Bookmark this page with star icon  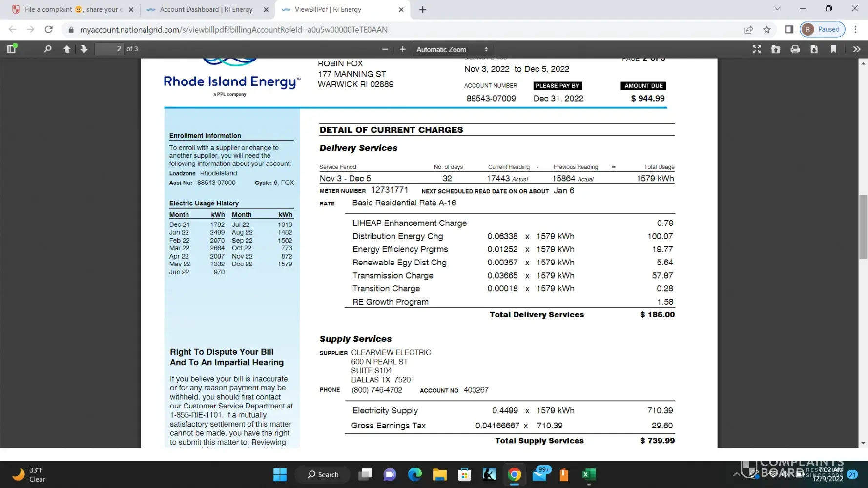[766, 30]
